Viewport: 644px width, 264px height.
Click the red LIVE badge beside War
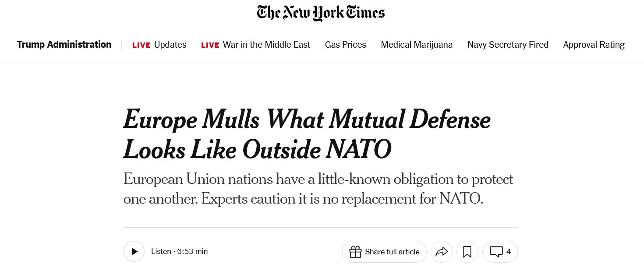coord(210,45)
